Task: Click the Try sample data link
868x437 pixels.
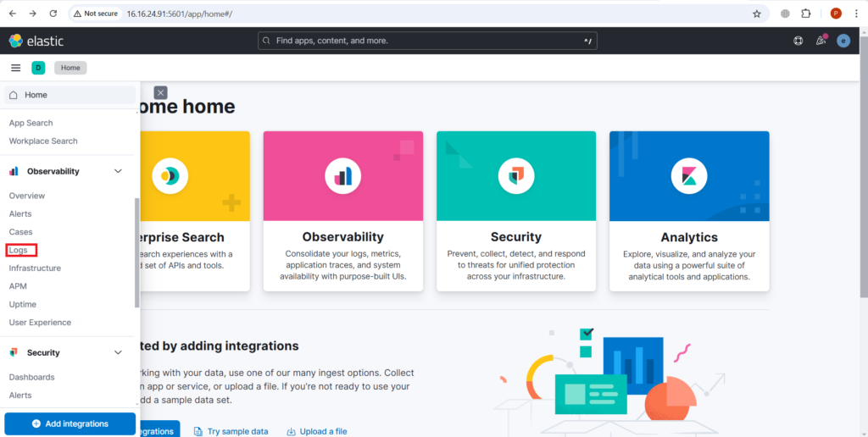Action: pos(231,431)
